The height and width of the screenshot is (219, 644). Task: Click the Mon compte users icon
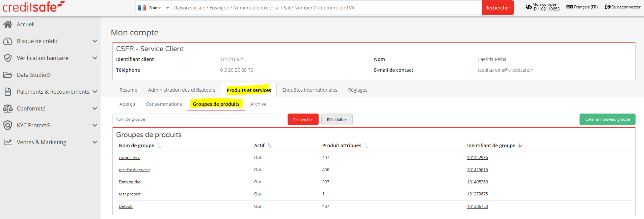[x=529, y=7]
